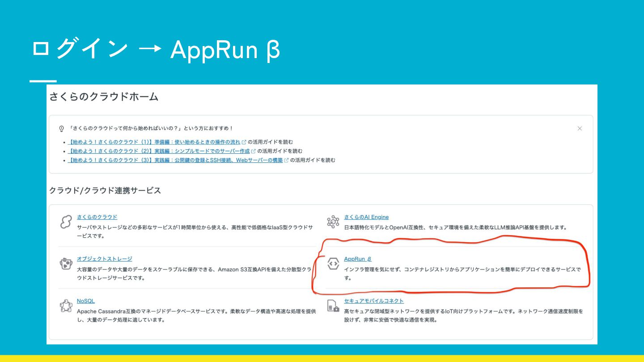Click the lightbulb tip icon

(62, 129)
